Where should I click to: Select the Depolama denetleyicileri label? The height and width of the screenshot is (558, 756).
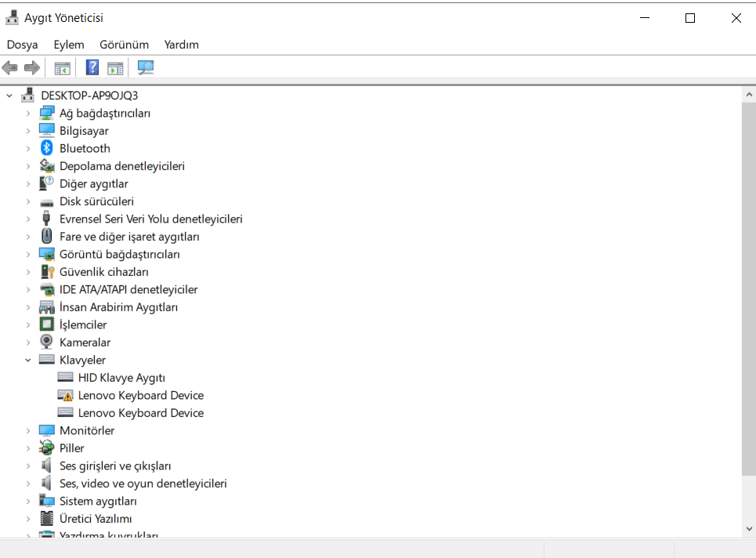(122, 166)
